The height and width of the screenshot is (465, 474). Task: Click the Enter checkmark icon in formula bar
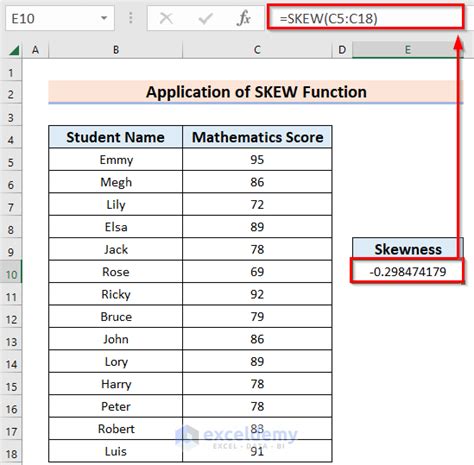[205, 18]
